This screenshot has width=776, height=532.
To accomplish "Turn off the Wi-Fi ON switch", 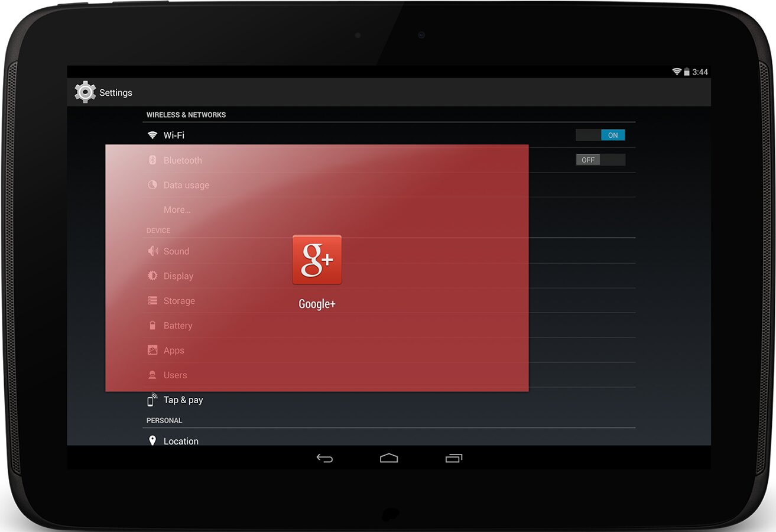I will [x=600, y=135].
